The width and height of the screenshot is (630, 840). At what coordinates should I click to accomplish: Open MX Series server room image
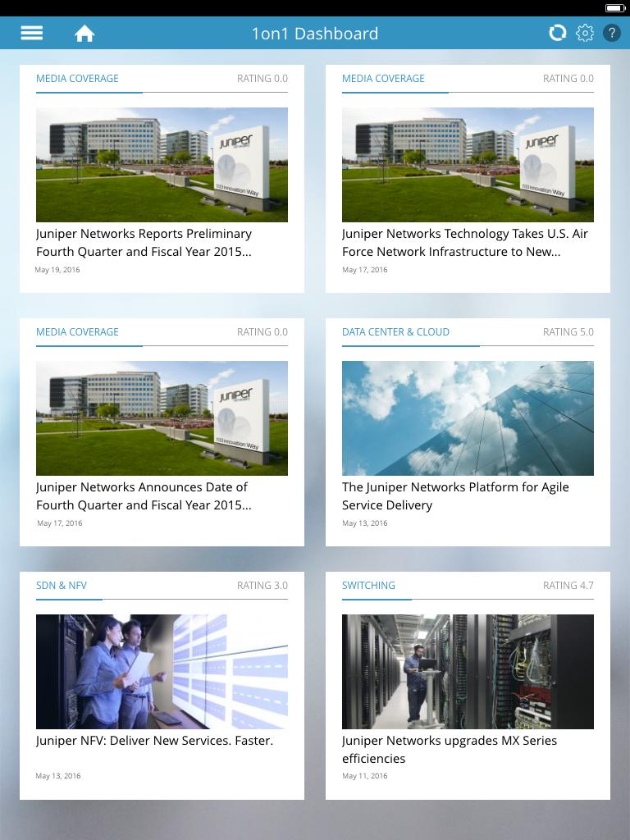(468, 672)
